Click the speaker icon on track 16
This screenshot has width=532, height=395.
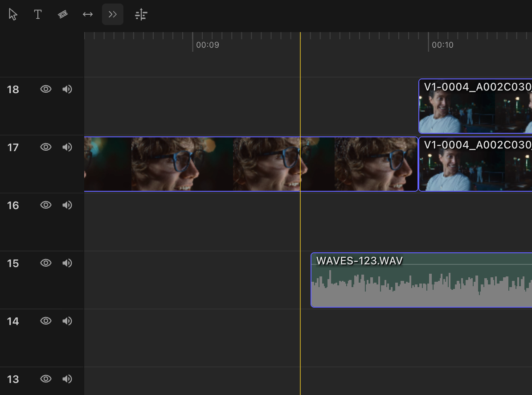pos(67,205)
